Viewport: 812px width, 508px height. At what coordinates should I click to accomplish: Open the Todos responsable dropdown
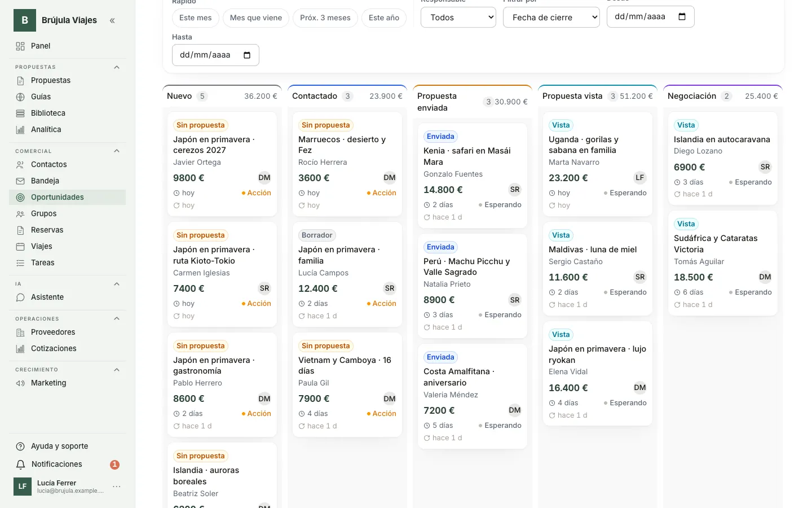458,17
